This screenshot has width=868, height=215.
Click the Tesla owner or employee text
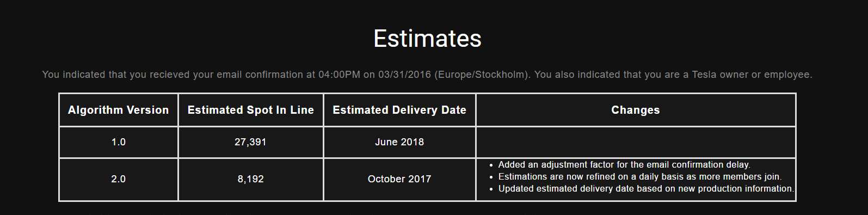tap(752, 75)
